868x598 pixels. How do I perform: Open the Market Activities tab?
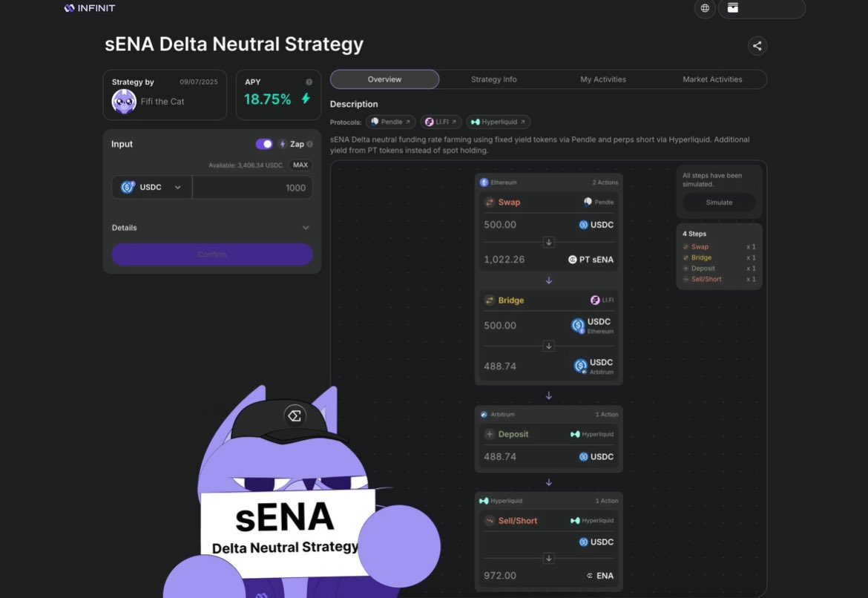tap(711, 79)
